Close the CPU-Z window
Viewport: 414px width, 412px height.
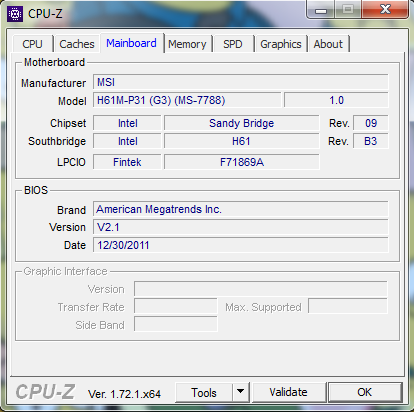[x=385, y=9]
